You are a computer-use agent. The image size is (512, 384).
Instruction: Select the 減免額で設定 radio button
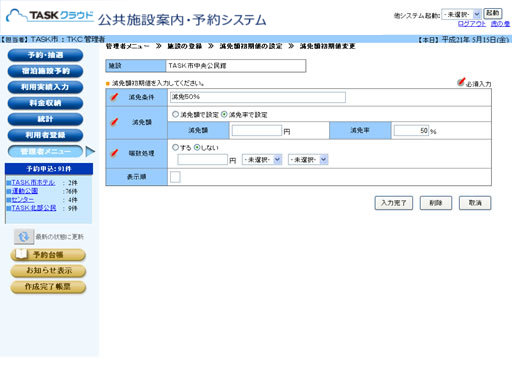click(175, 114)
